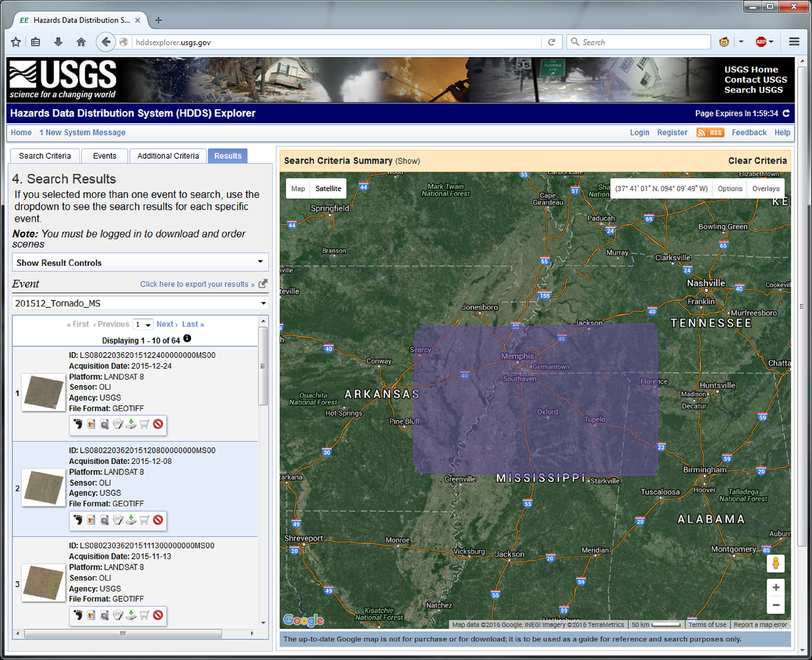The width and height of the screenshot is (812, 660).
Task: Switch map to Satellite view
Action: click(329, 189)
